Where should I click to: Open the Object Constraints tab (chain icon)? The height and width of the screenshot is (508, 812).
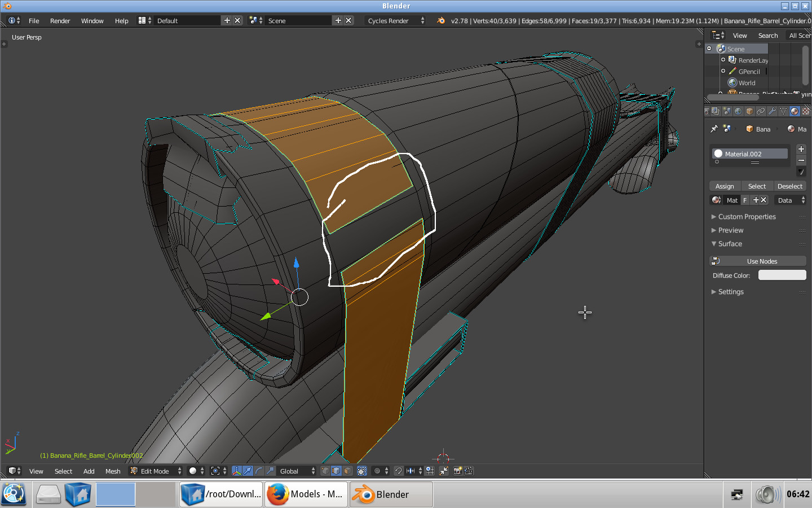tap(761, 111)
